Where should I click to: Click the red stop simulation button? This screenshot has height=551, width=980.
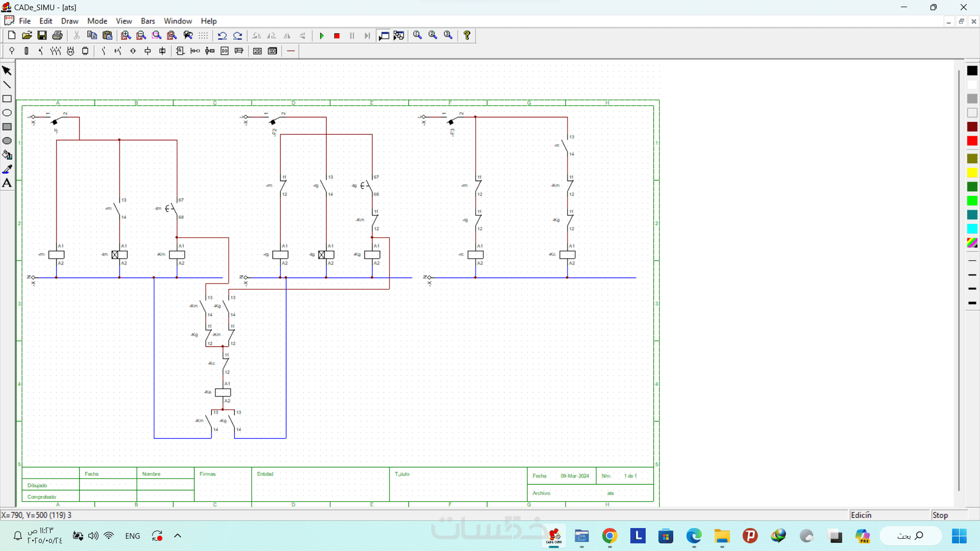(x=337, y=36)
